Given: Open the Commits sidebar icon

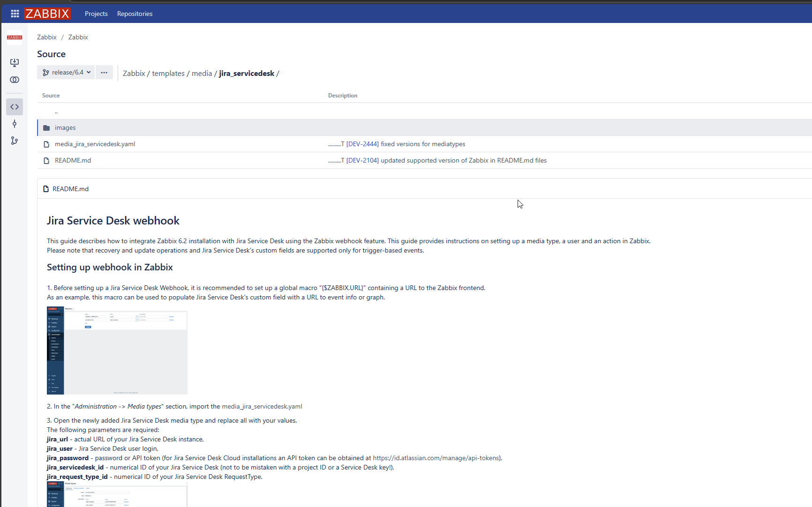Looking at the screenshot, I should tap(15, 124).
